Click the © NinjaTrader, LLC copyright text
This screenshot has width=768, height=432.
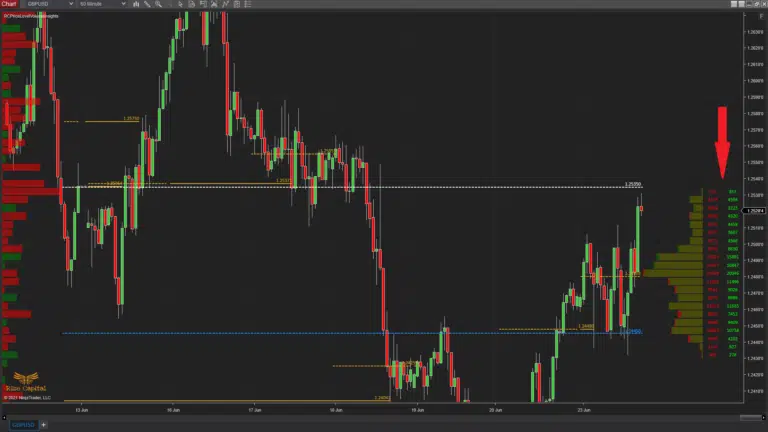(27, 398)
